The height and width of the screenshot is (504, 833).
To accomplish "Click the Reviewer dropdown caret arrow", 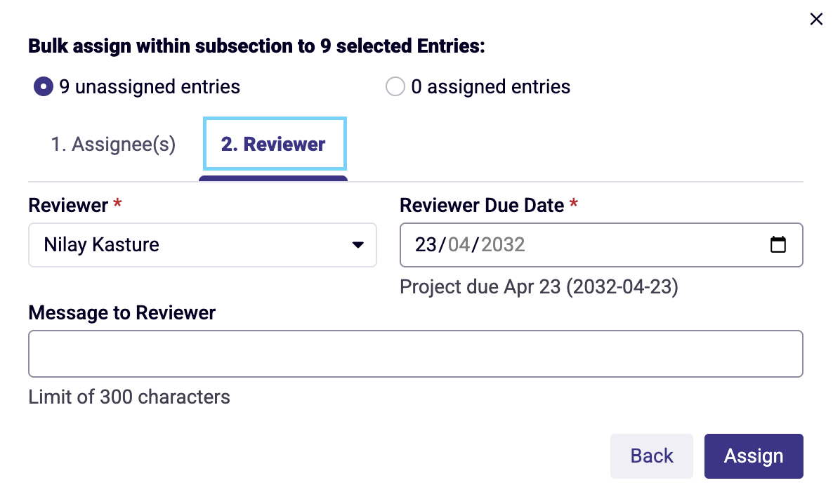I will (x=358, y=245).
